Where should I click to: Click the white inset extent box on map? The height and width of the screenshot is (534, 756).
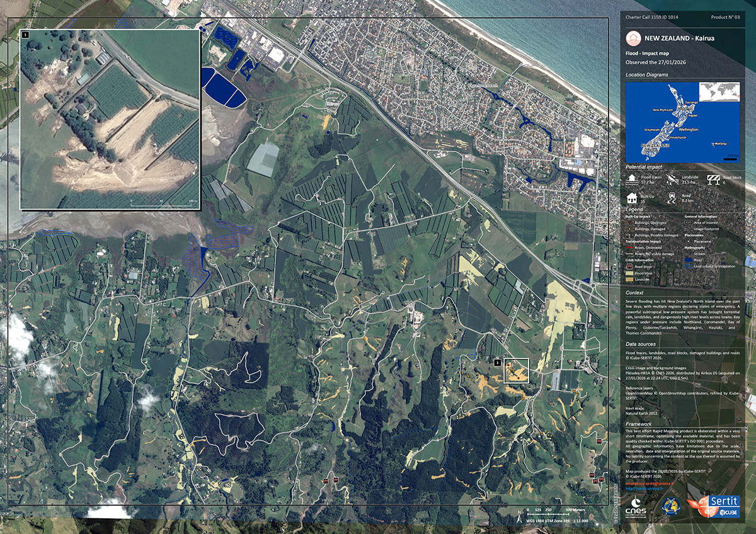pos(517,370)
